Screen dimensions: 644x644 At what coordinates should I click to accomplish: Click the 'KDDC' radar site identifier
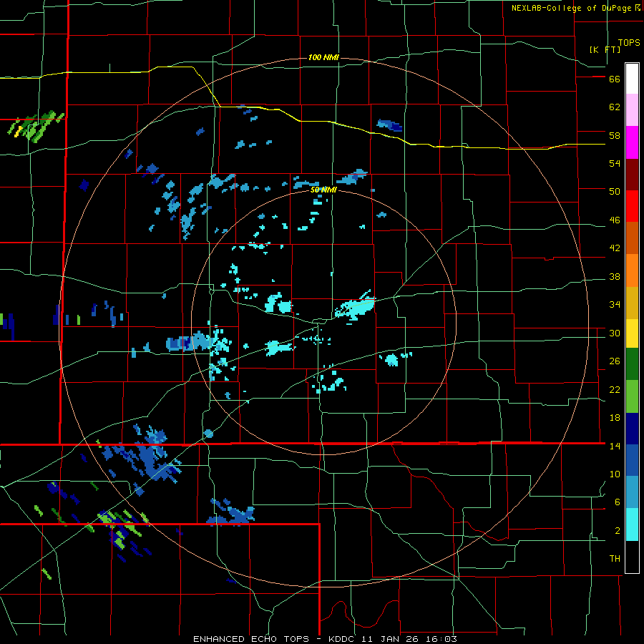click(343, 639)
